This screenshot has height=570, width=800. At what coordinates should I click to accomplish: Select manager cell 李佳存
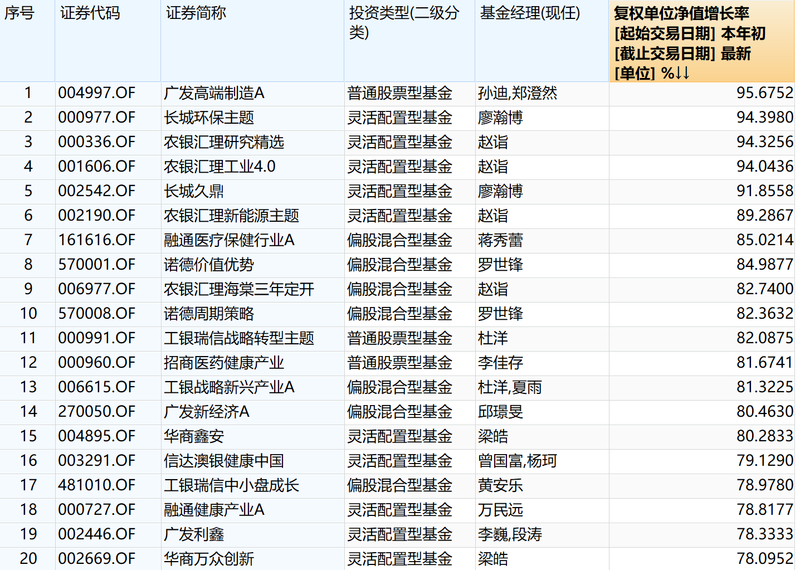point(501,363)
